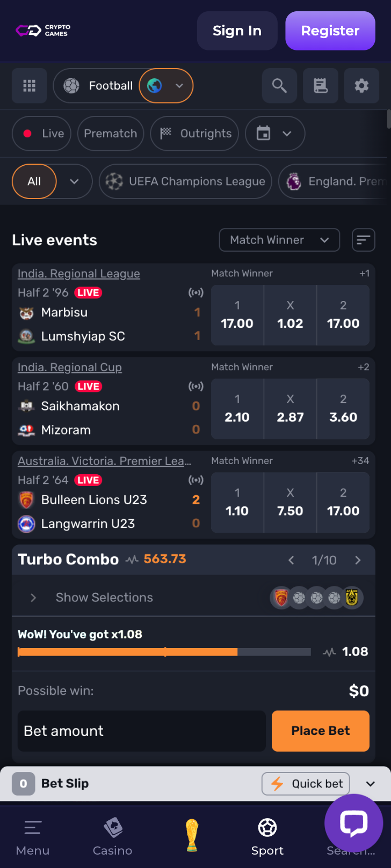The height and width of the screenshot is (868, 391).
Task: Enable Quick bet mode
Action: 306,784
